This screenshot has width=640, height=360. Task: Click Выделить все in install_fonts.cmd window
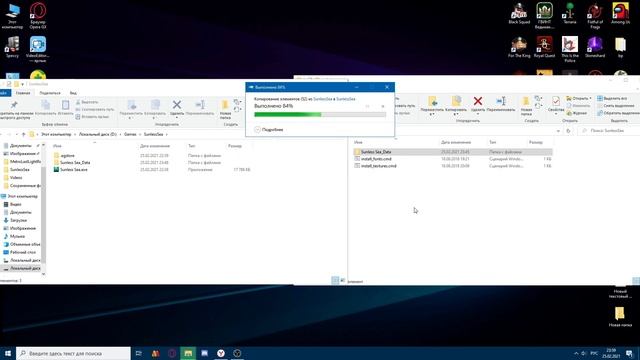point(612,98)
